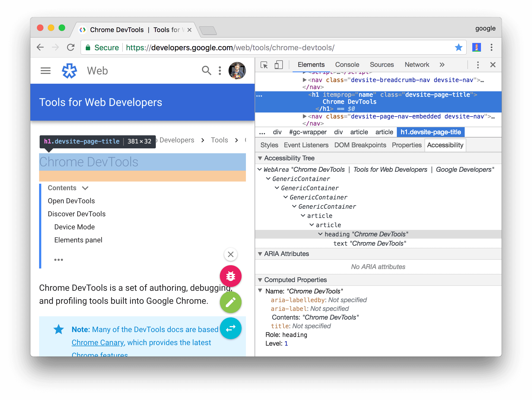Screen dimensions: 532x400
Task: Select the Accessibility tab in sidebar
Action: pos(446,145)
